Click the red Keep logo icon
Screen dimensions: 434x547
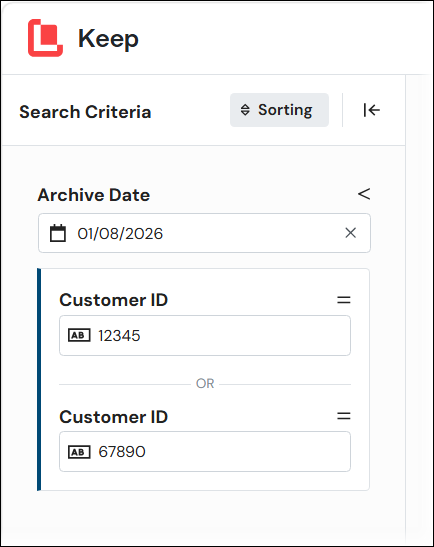tap(45, 38)
